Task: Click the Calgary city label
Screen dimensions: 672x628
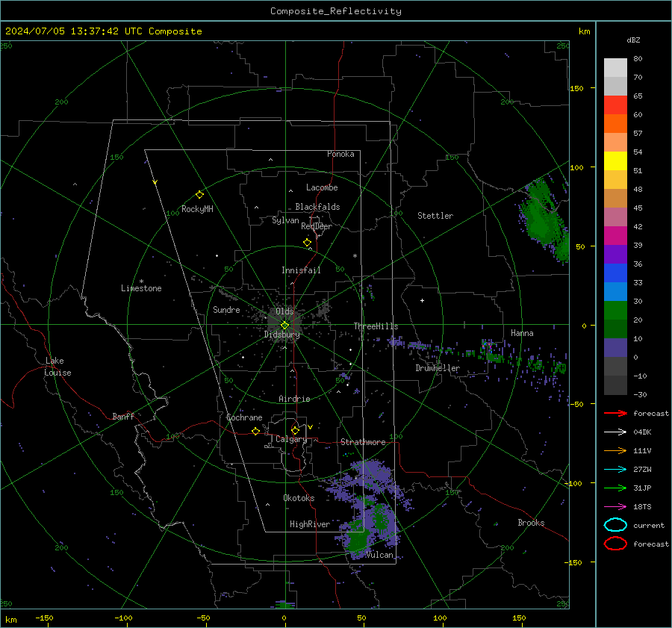Action: click(291, 439)
